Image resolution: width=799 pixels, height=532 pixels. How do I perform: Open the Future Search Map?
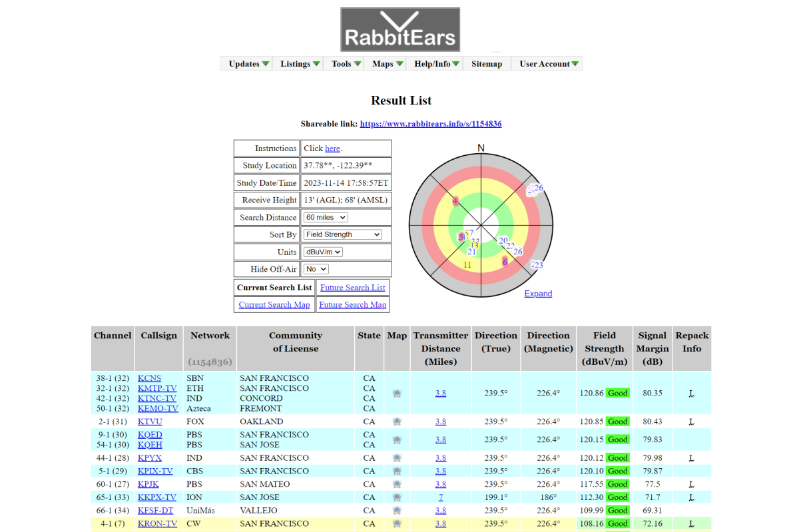(x=352, y=305)
